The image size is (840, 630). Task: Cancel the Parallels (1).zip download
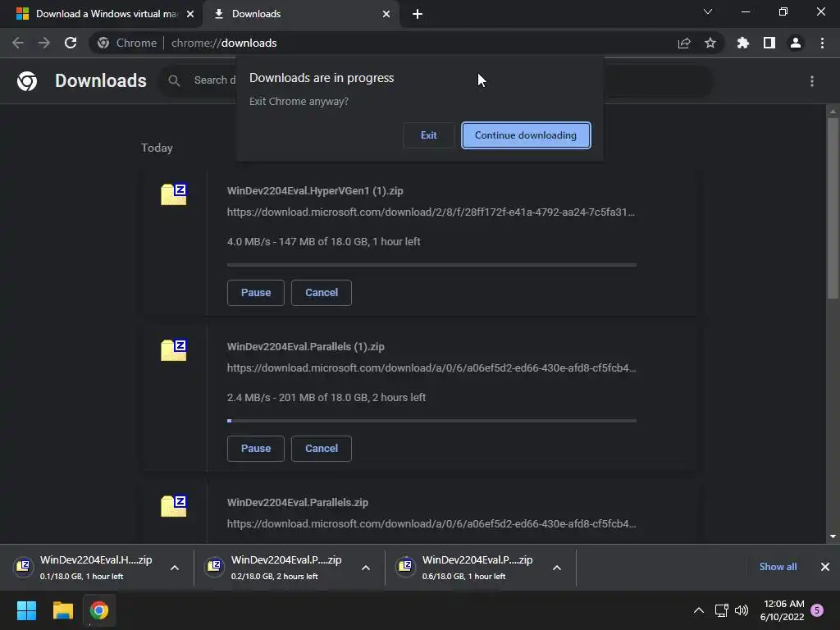point(322,449)
